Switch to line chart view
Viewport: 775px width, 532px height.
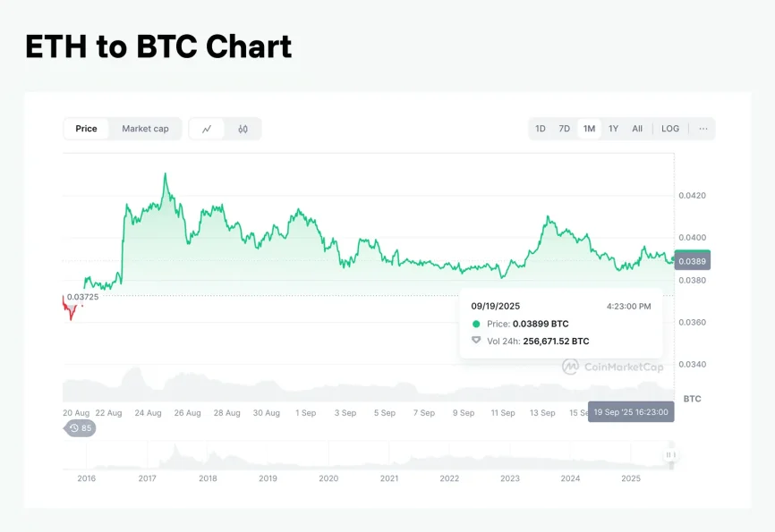click(x=207, y=129)
